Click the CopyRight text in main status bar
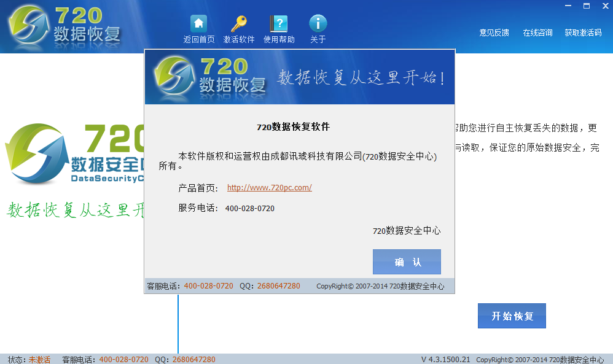This screenshot has width=613, height=364. click(540, 359)
